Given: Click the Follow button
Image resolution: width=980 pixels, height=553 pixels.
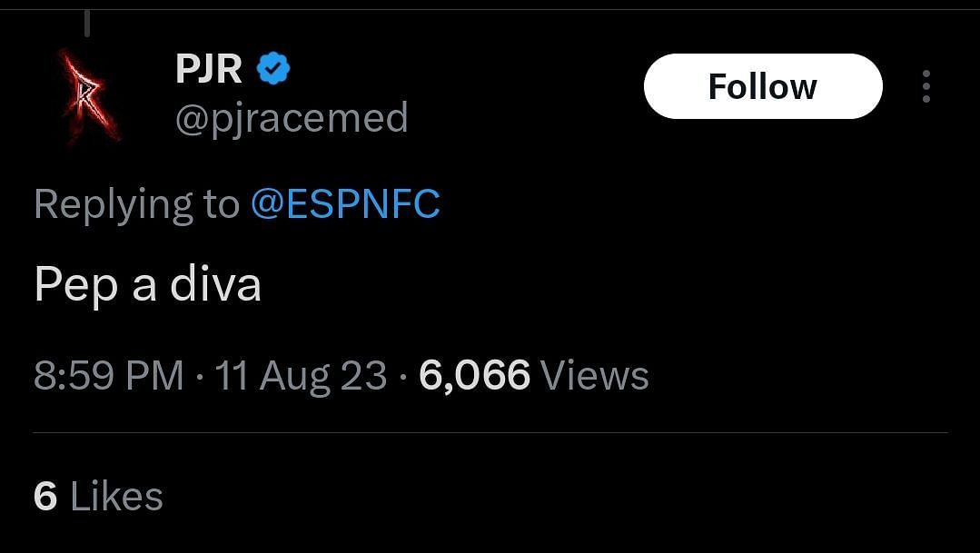Looking at the screenshot, I should pos(762,86).
